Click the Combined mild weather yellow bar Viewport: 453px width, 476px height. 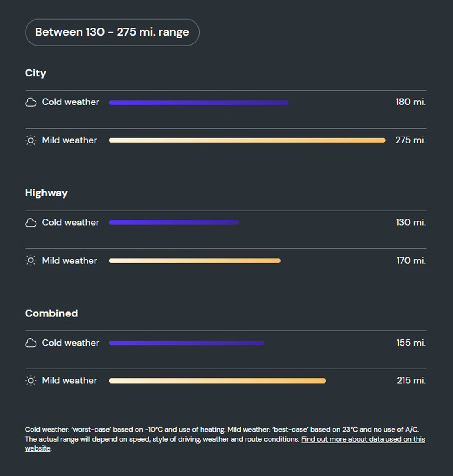217,381
